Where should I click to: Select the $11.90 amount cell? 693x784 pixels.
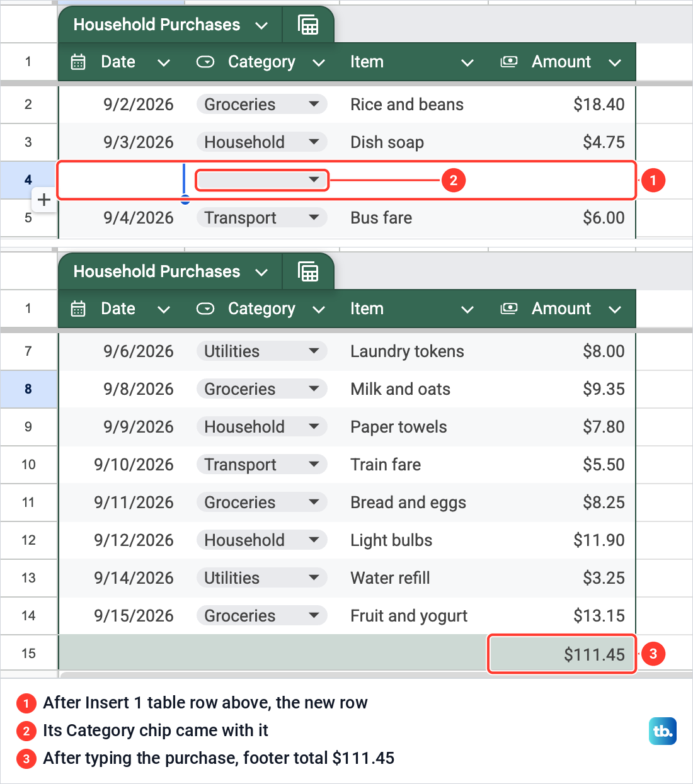(x=562, y=540)
